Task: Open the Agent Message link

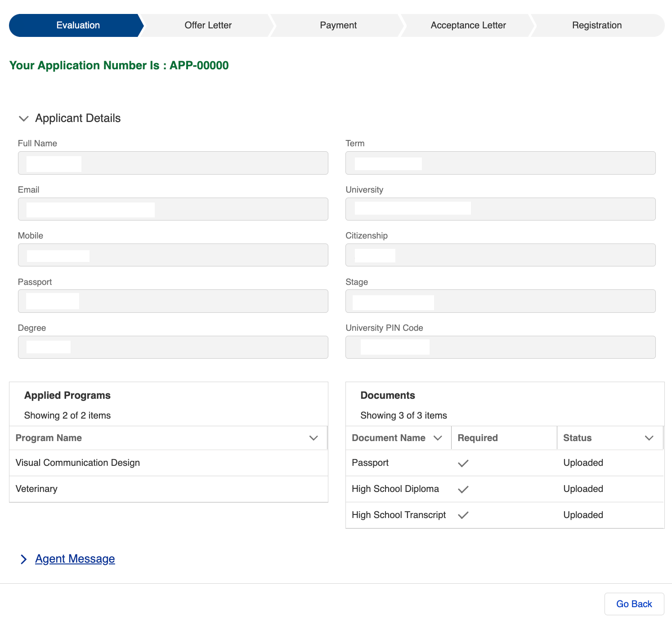Action: click(x=75, y=559)
